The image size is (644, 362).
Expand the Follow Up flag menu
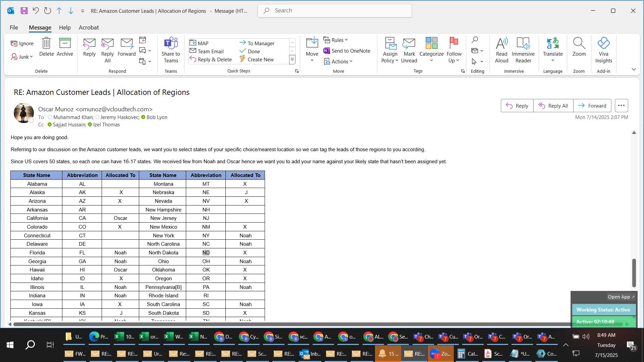click(x=454, y=50)
